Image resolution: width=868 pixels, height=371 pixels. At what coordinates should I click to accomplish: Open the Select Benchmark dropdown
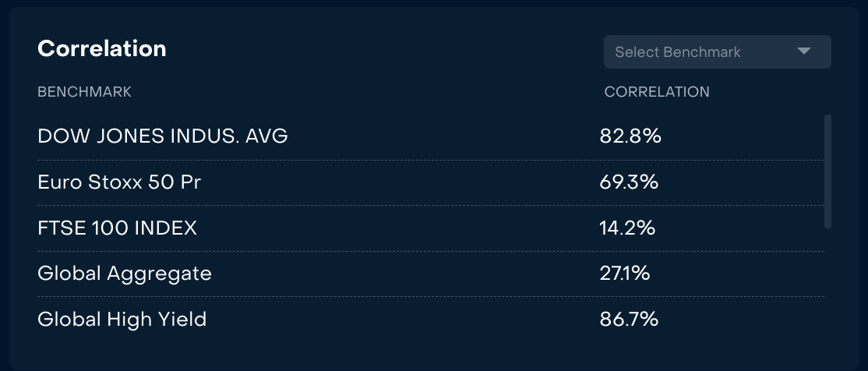[717, 52]
